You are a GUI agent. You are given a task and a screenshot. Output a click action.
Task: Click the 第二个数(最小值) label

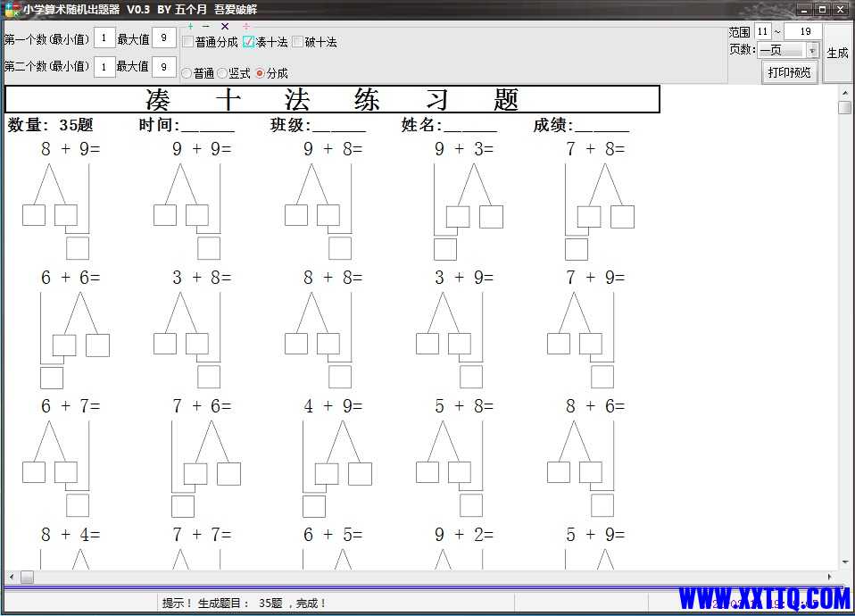[46, 67]
